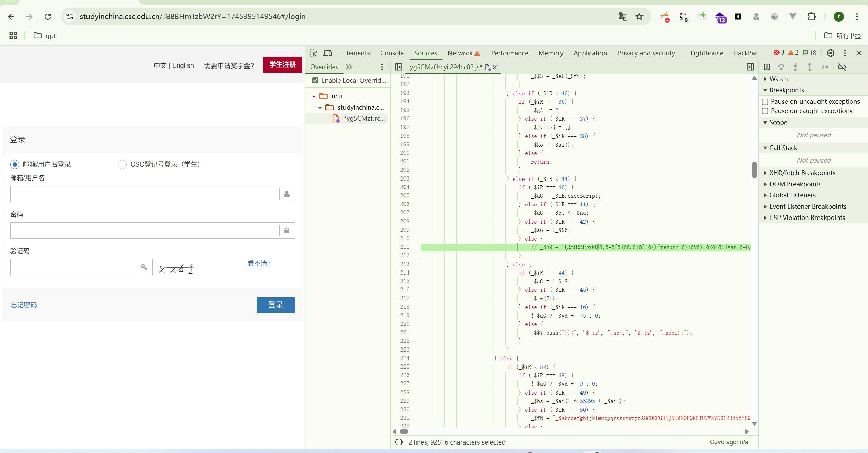Open site information icon in address bar
This screenshot has width=868, height=453.
pyautogui.click(x=70, y=16)
